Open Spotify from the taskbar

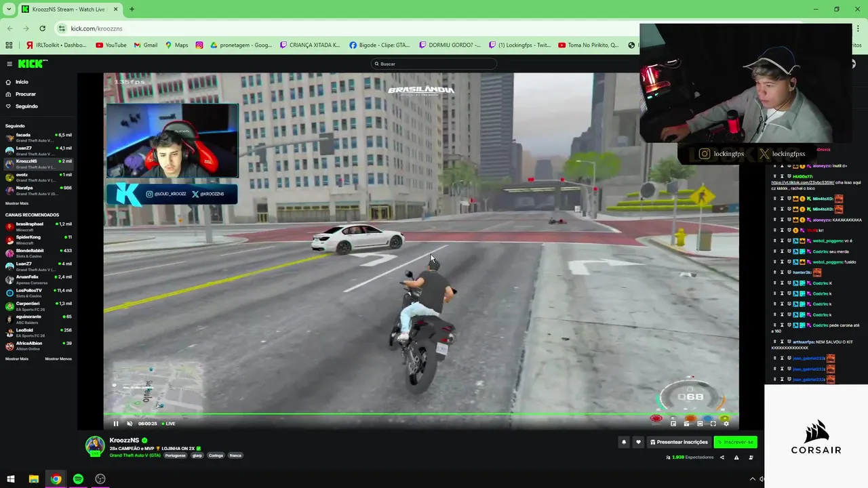point(78,479)
